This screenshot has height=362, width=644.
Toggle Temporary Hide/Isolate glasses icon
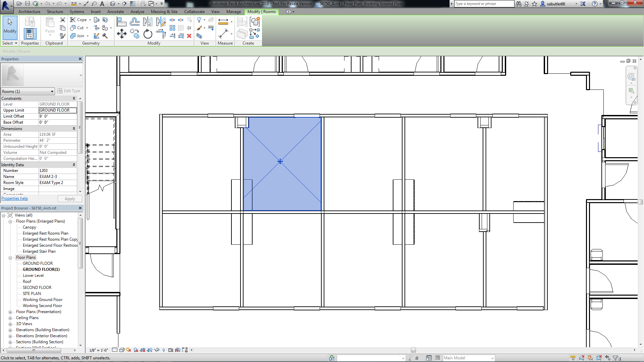[157, 350]
